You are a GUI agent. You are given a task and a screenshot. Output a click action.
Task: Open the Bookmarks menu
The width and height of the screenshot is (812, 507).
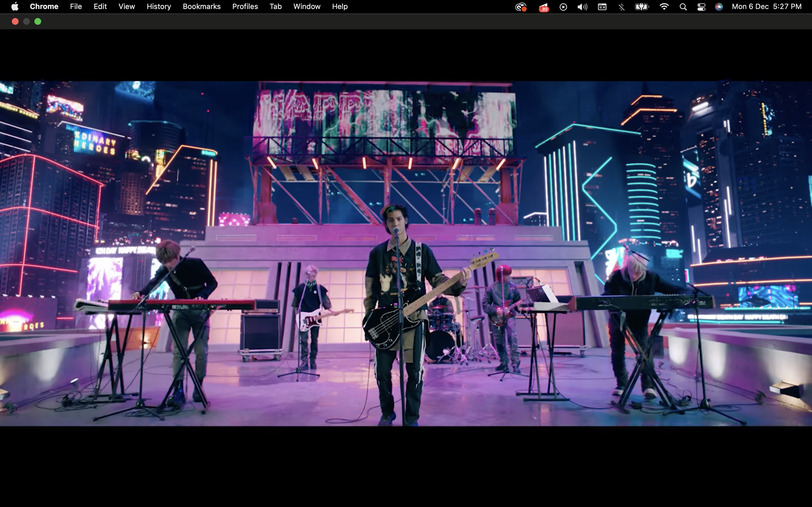(x=201, y=6)
